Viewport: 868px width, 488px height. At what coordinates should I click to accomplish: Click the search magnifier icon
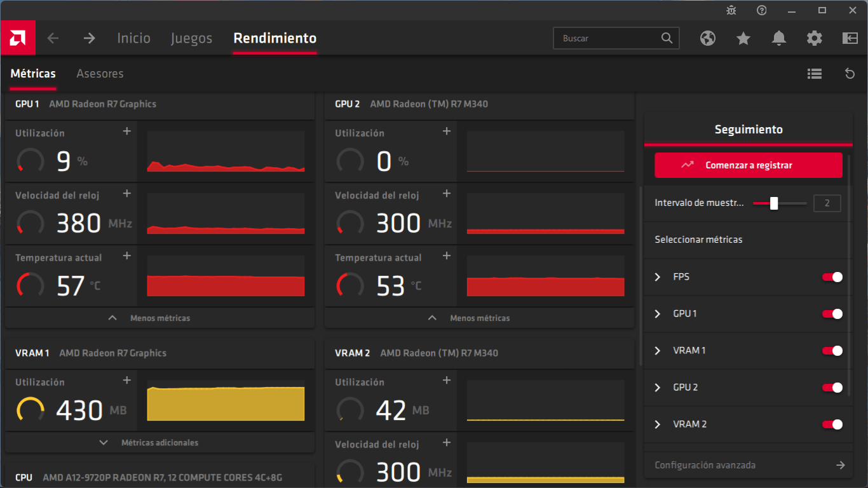coord(667,38)
